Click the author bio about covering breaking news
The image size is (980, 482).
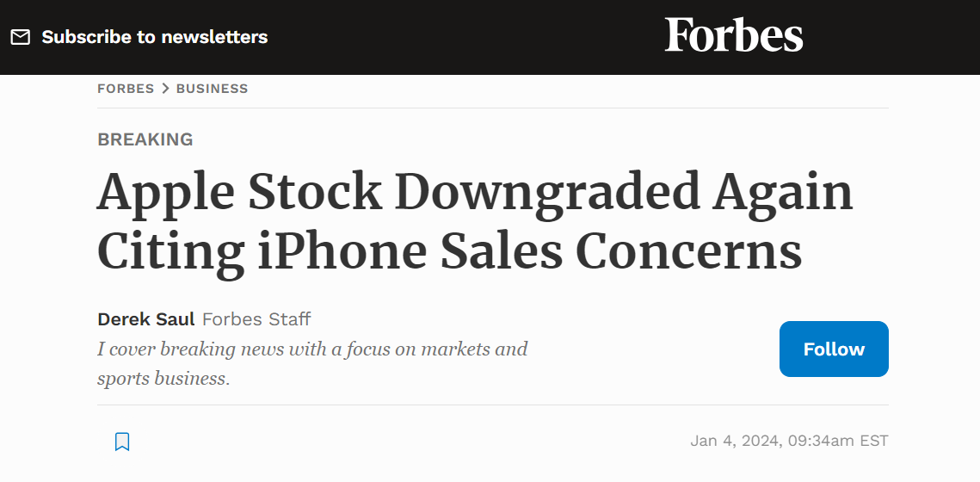[x=312, y=363]
